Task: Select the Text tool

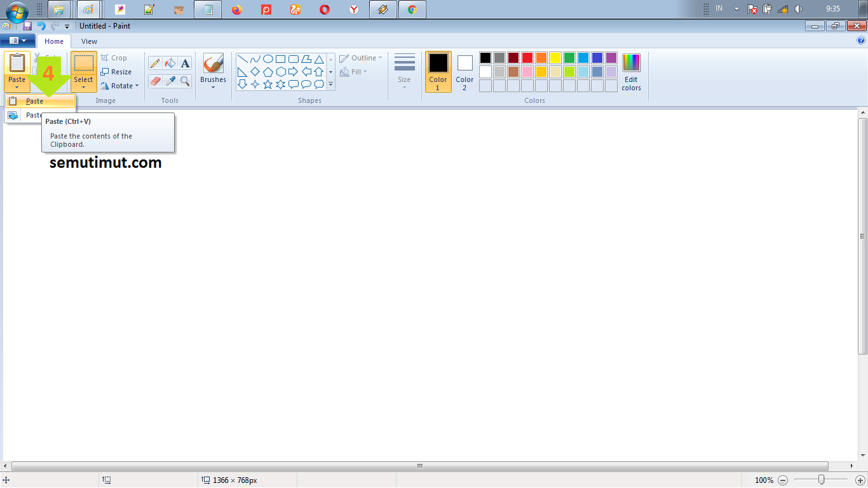Action: click(x=185, y=64)
